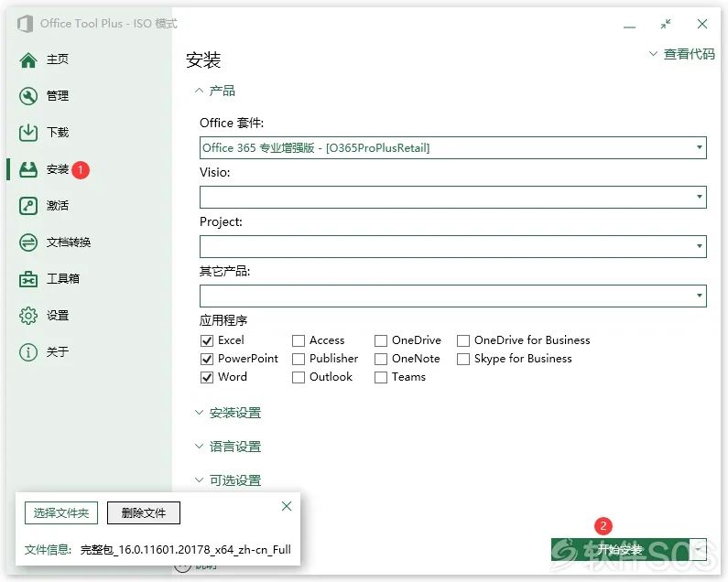This screenshot has width=728, height=582.
Task: Enable the Access checkbox
Action: (x=299, y=340)
